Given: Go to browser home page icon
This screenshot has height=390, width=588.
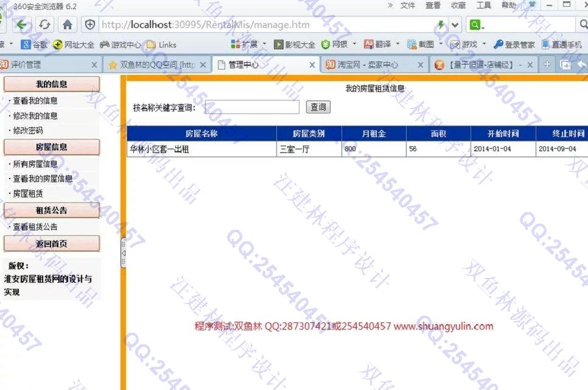Looking at the screenshot, I should click(68, 25).
